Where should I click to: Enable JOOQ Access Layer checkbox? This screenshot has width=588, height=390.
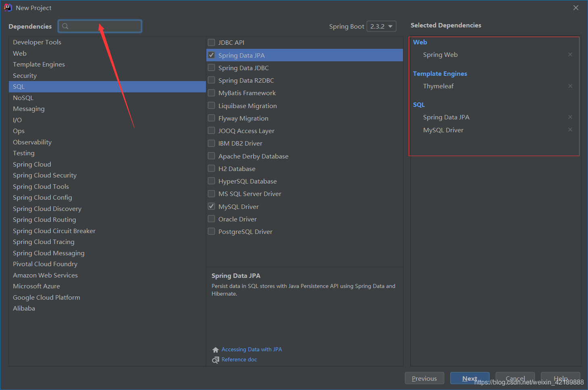pyautogui.click(x=211, y=130)
